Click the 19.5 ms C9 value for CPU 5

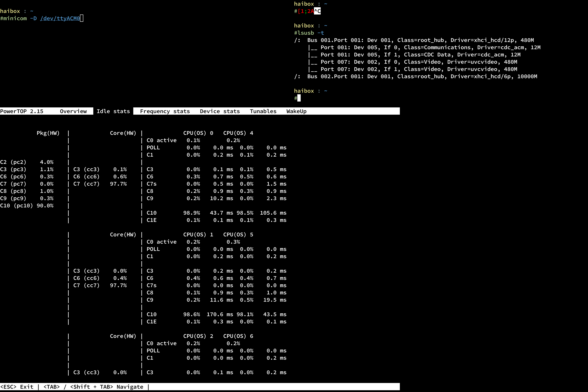[x=275, y=300]
